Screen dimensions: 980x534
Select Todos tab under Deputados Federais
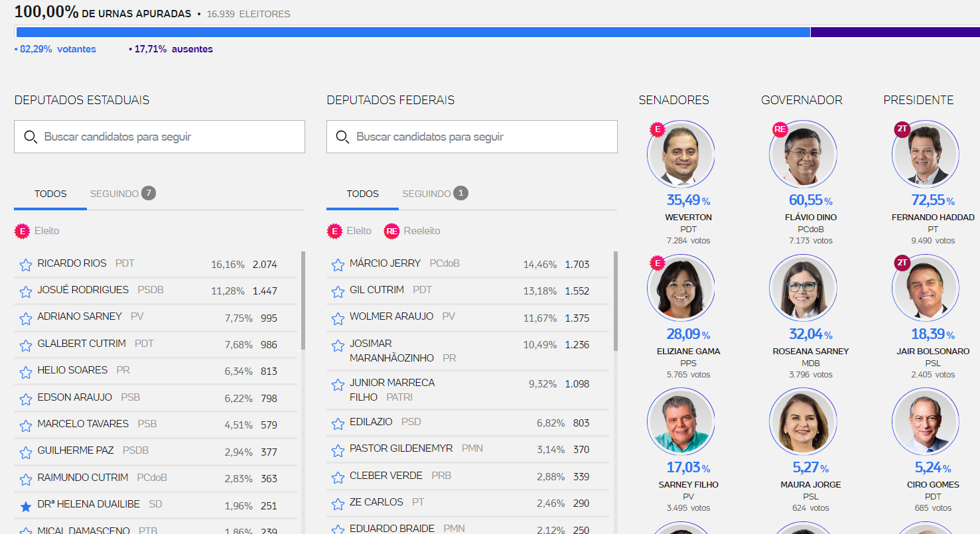[362, 194]
